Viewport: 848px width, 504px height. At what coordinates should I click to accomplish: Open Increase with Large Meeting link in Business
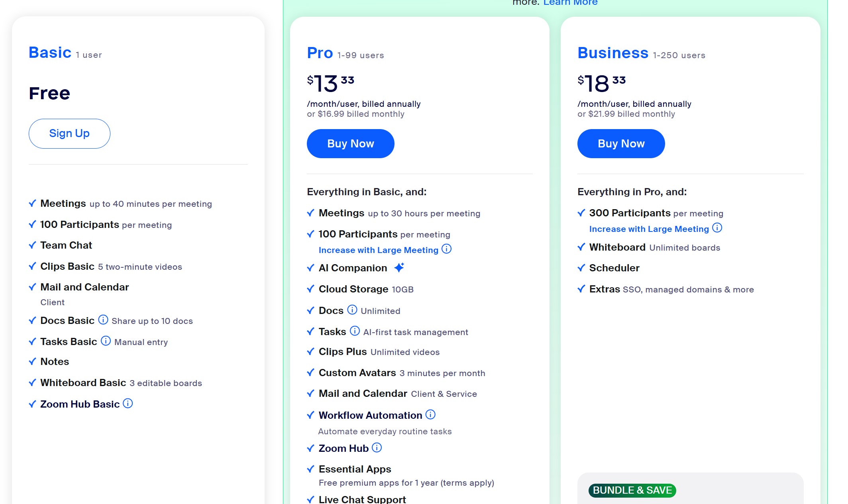point(649,229)
